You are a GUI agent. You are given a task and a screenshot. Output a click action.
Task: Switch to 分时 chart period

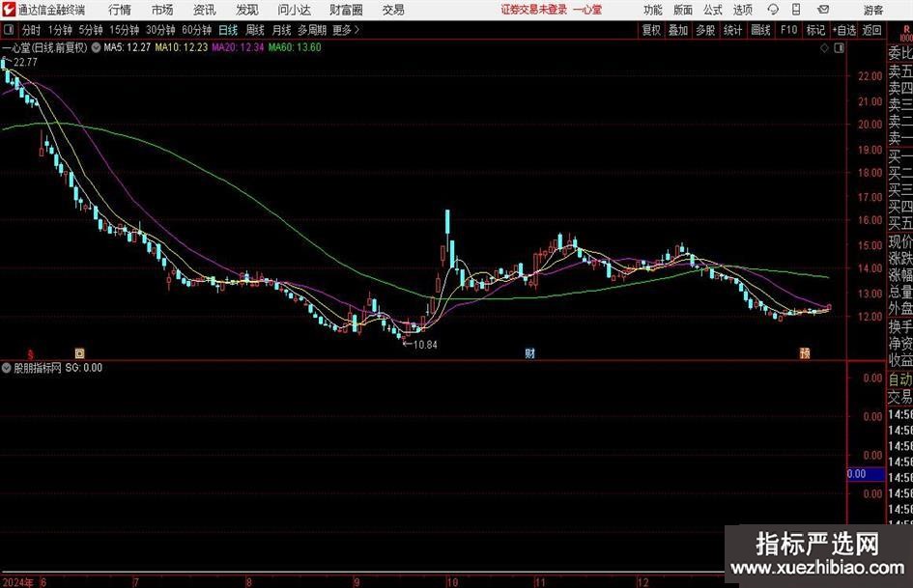click(32, 30)
